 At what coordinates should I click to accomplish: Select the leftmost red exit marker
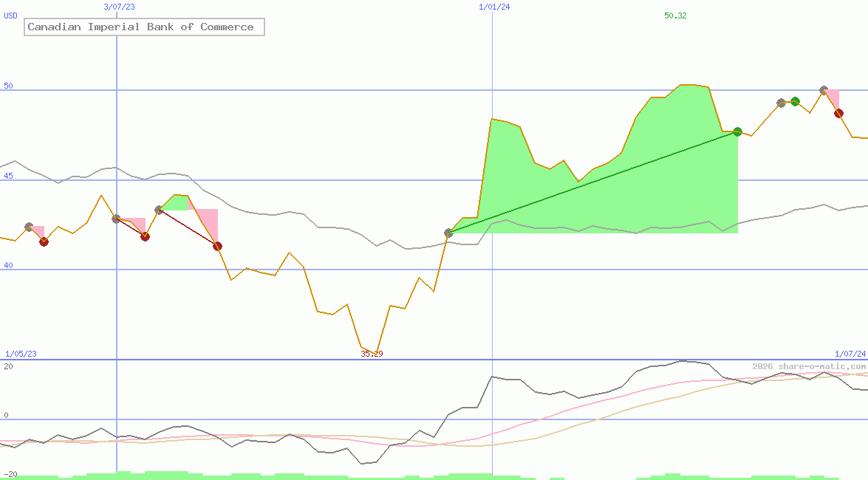[x=44, y=242]
